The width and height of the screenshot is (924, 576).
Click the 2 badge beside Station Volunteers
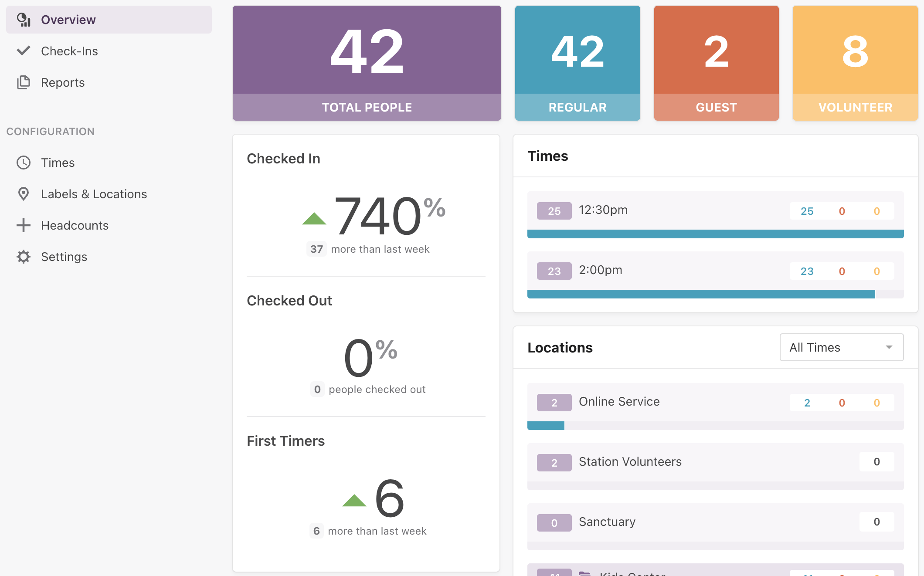pyautogui.click(x=554, y=463)
